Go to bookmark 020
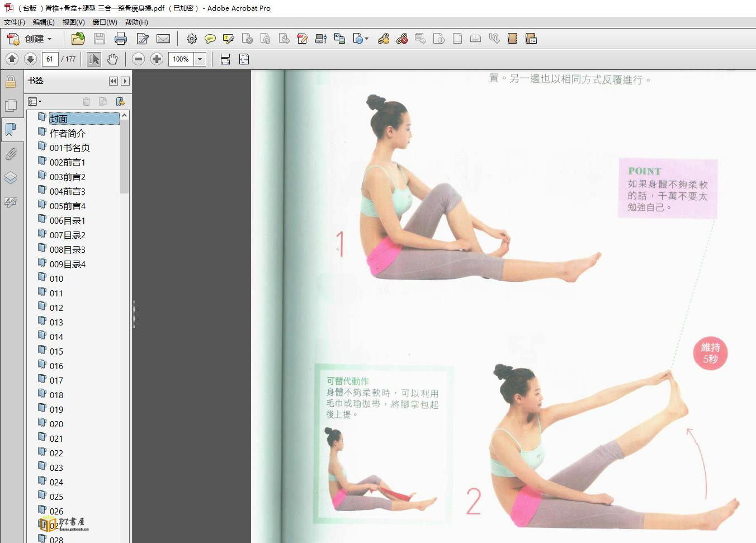Screen dimensions: 756x543 56,424
